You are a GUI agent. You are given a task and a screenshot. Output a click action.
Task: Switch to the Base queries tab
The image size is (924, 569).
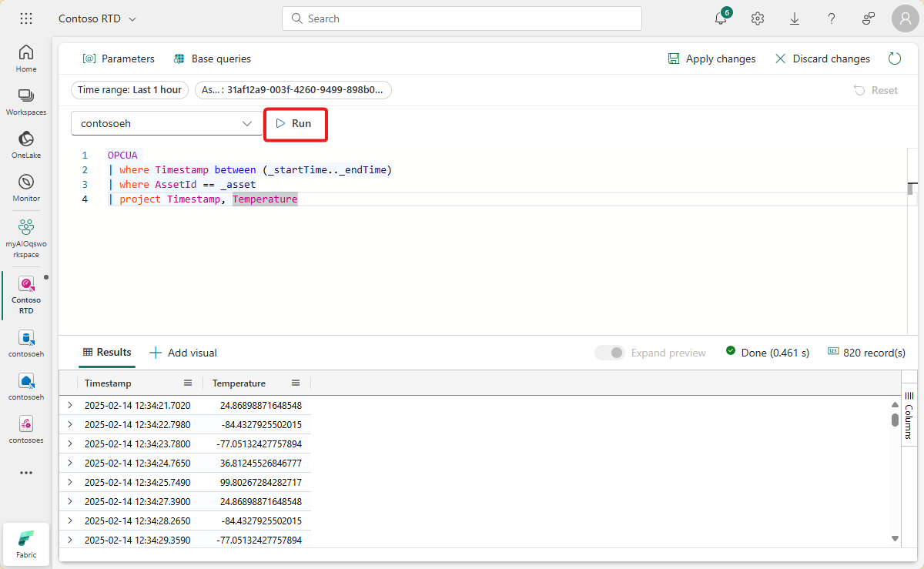[x=212, y=58]
